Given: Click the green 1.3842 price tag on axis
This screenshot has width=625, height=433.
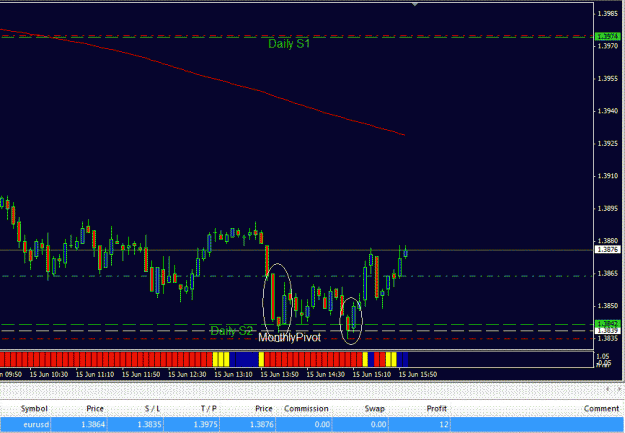Looking at the screenshot, I should pos(608,323).
